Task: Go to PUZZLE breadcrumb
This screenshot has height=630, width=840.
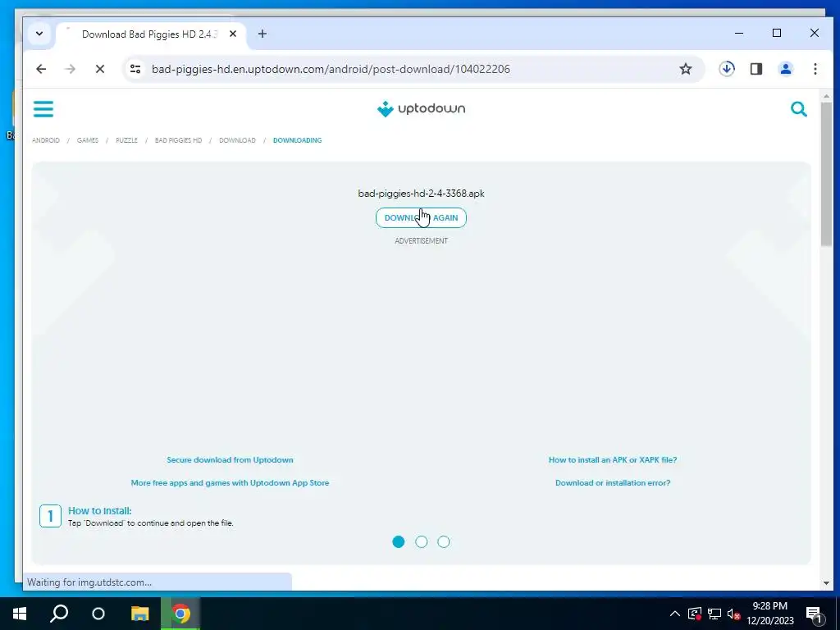Action: click(126, 140)
